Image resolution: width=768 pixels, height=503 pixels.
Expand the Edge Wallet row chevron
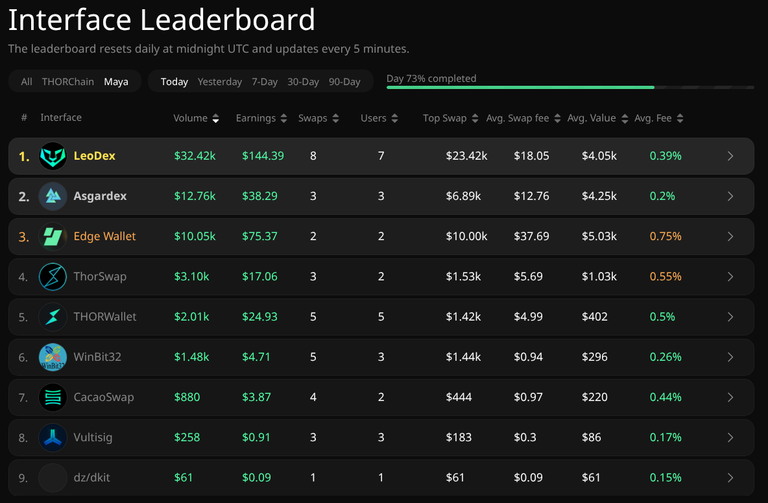730,237
